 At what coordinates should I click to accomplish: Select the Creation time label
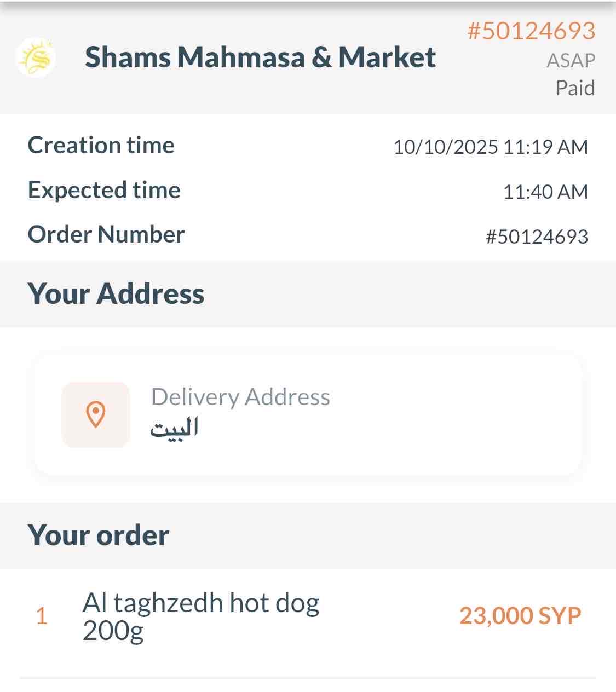tap(101, 146)
